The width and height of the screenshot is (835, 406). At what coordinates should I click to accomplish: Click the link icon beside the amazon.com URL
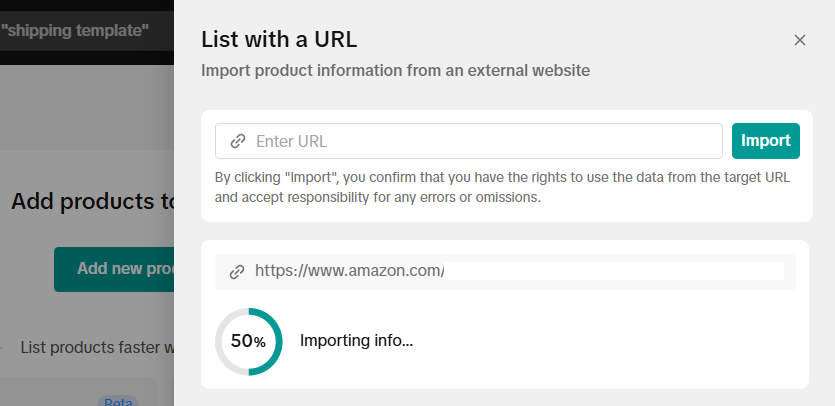pyautogui.click(x=237, y=271)
